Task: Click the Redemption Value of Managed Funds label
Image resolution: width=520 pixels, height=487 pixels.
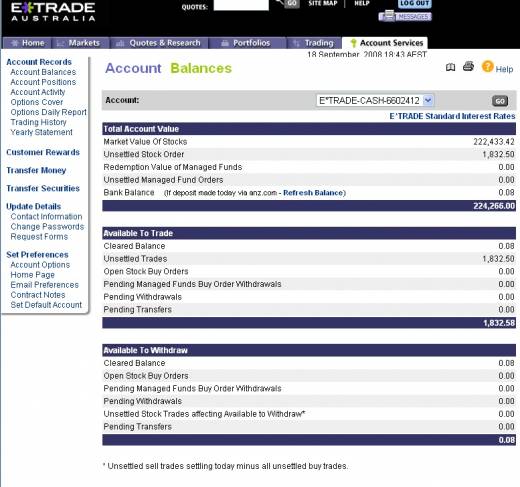Action: [x=173, y=167]
